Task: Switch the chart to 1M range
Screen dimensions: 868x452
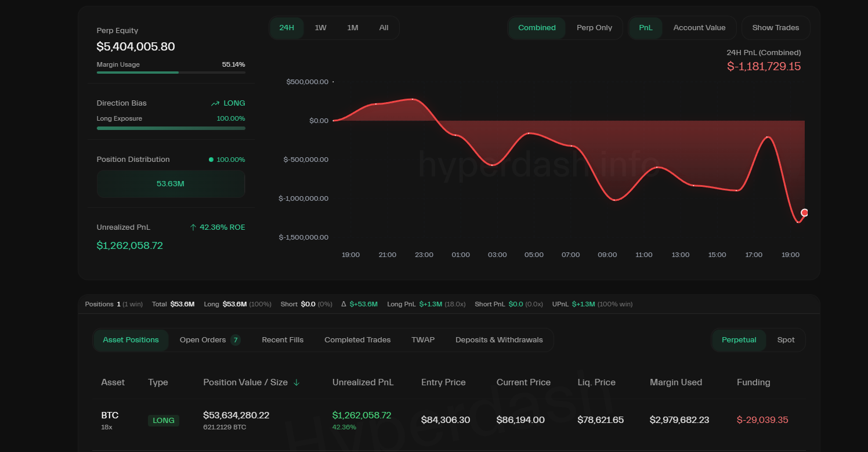Action: 352,28
